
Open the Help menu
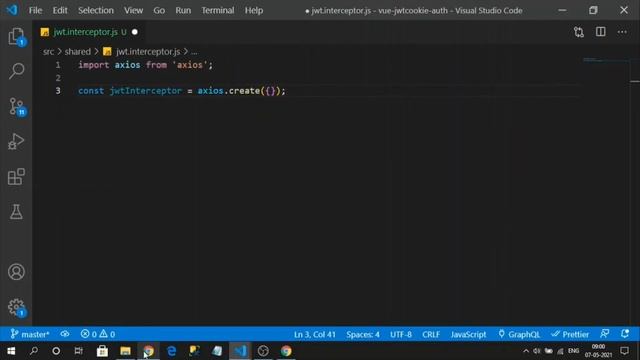pos(253,10)
